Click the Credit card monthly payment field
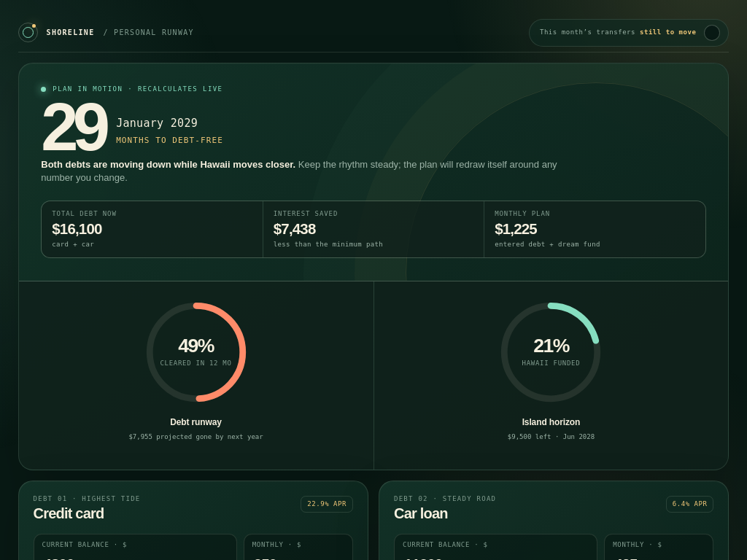The width and height of the screenshot is (747, 560). pyautogui.click(x=298, y=547)
